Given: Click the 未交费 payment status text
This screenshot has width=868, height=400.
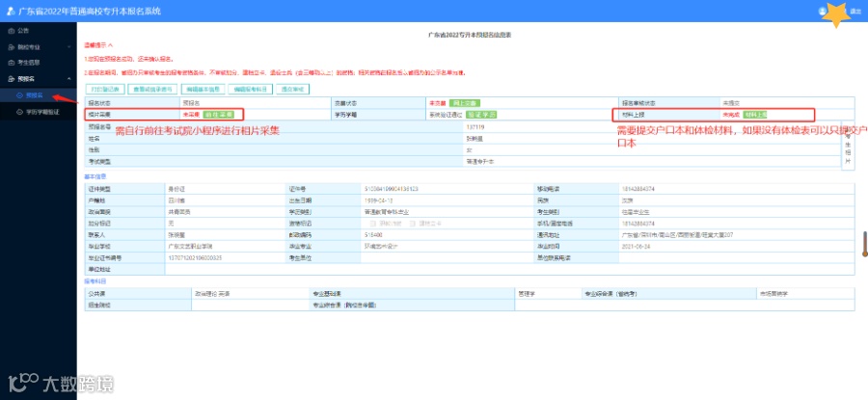Looking at the screenshot, I should click(x=437, y=103).
